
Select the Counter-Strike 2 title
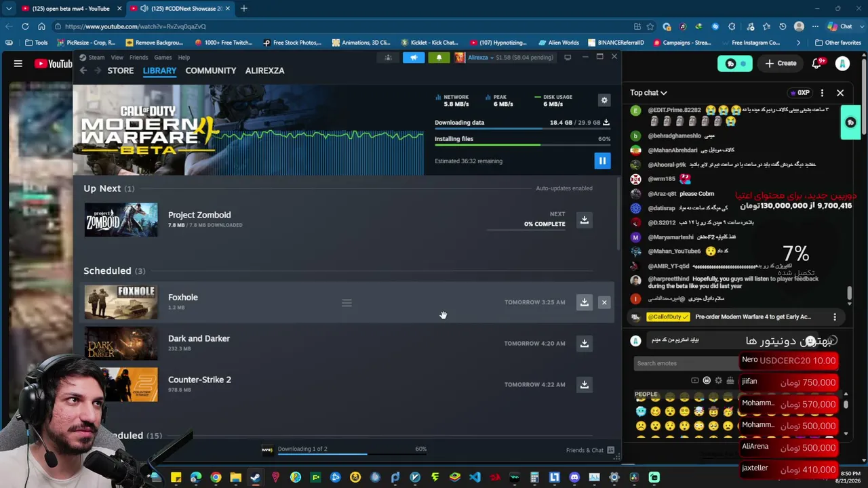(x=199, y=380)
